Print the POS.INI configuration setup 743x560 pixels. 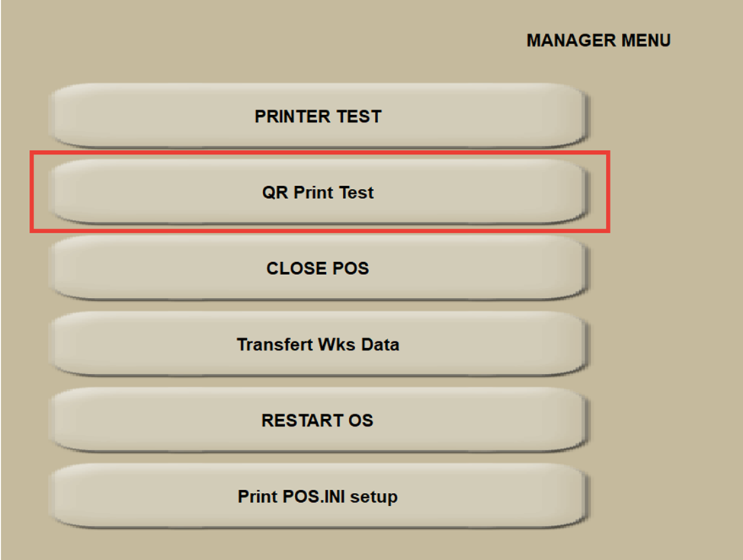tap(318, 496)
